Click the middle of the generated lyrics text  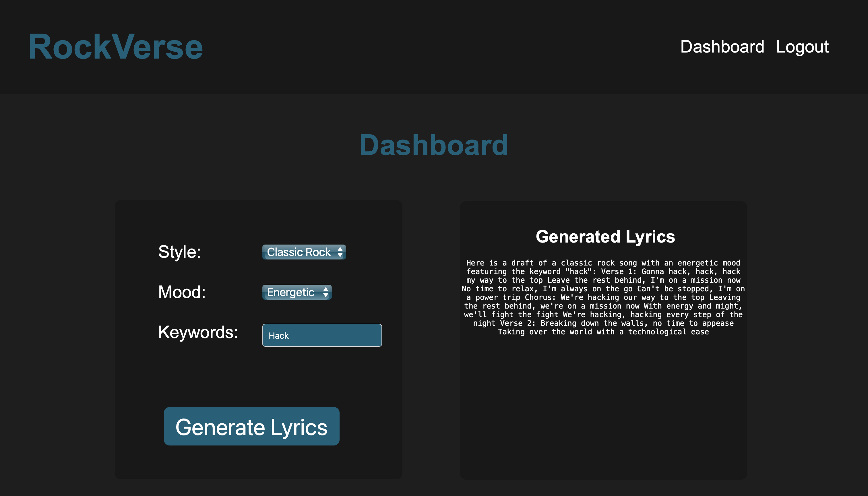click(x=603, y=297)
